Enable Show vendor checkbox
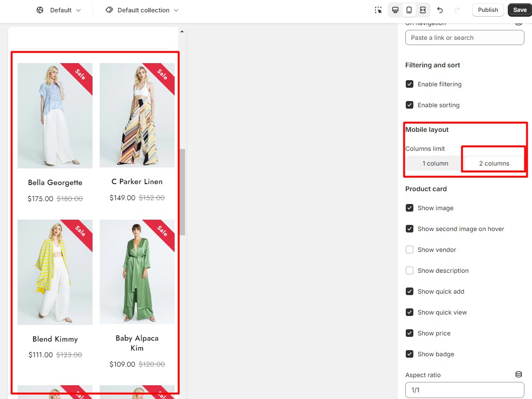Image resolution: width=532 pixels, height=399 pixels. point(410,250)
